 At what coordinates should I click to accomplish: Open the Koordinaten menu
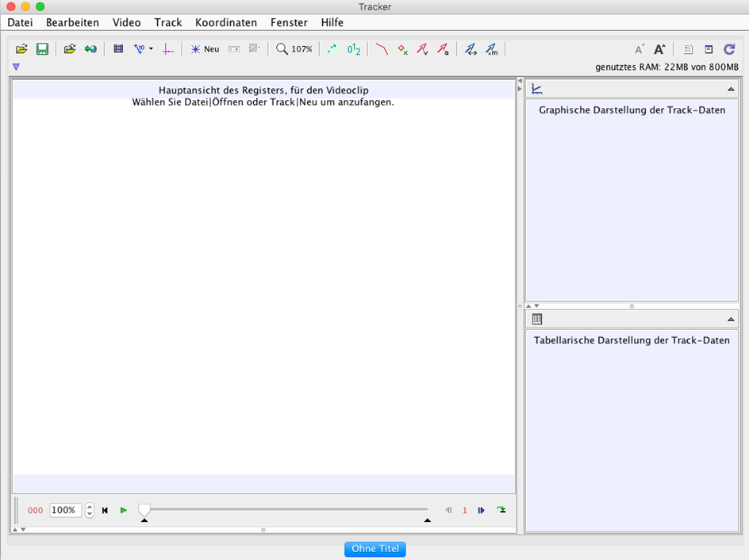tap(226, 22)
